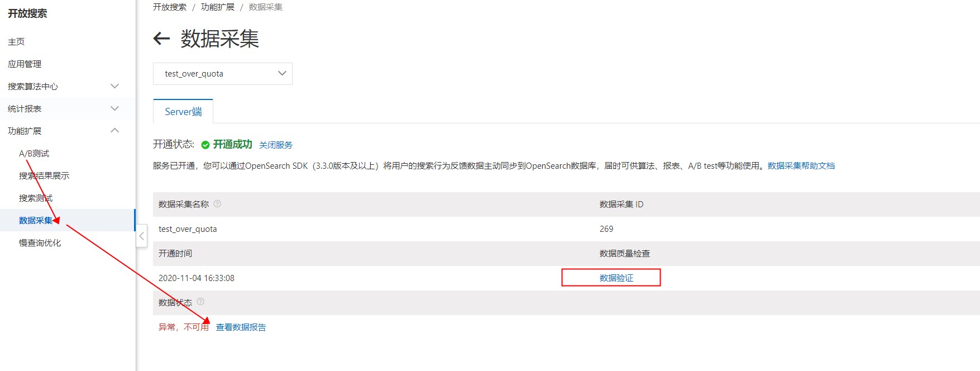
Task: Select 搜索测试 in the sidebar
Action: pyautogui.click(x=36, y=198)
